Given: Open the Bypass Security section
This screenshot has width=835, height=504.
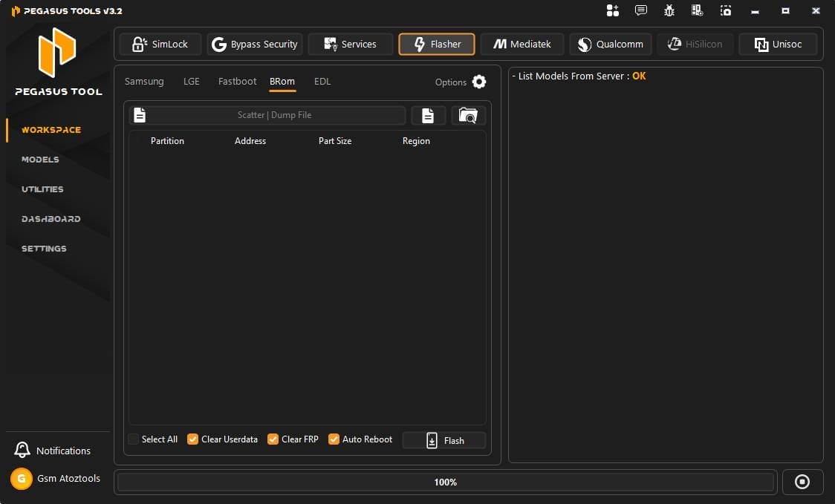Looking at the screenshot, I should click(x=255, y=44).
